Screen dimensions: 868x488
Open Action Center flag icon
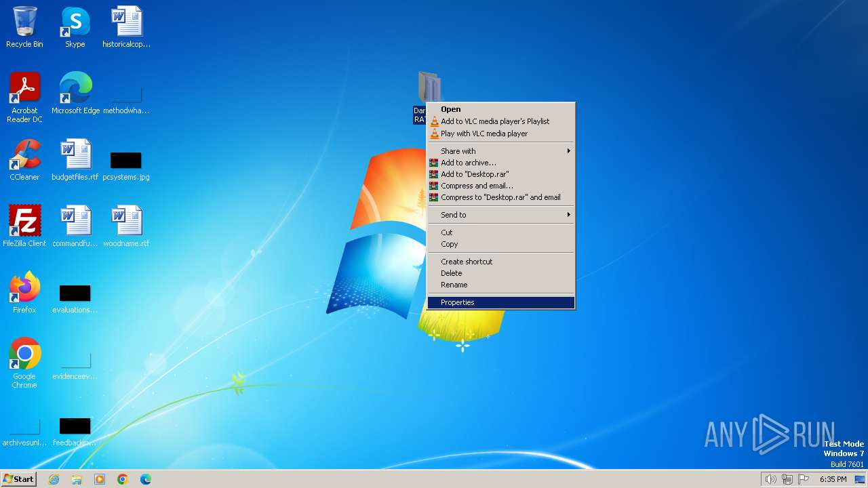click(x=804, y=479)
